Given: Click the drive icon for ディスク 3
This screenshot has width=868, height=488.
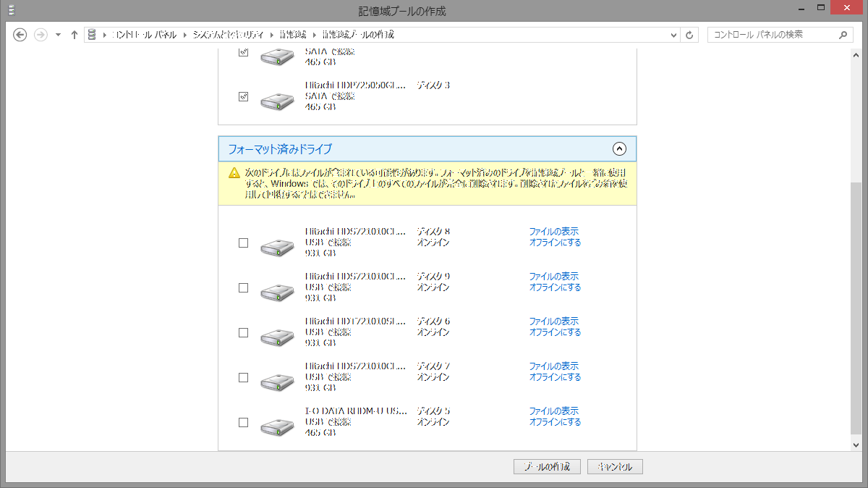Looking at the screenshot, I should point(277,100).
